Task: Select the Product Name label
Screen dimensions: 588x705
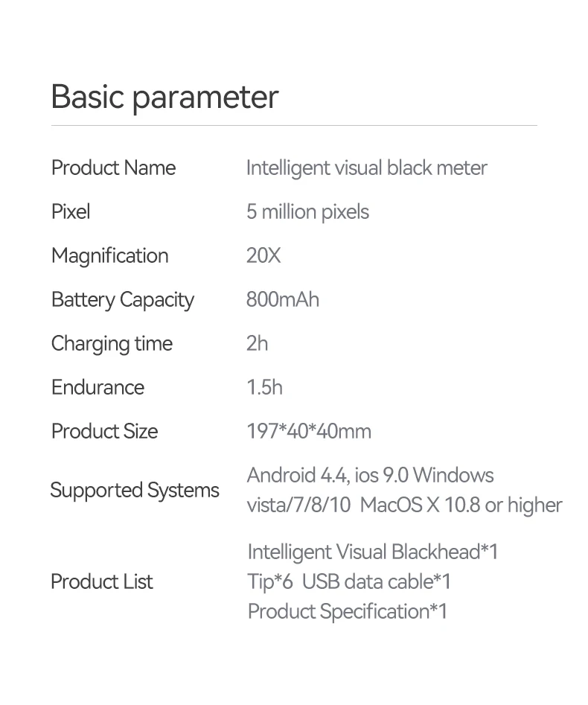Action: point(113,168)
